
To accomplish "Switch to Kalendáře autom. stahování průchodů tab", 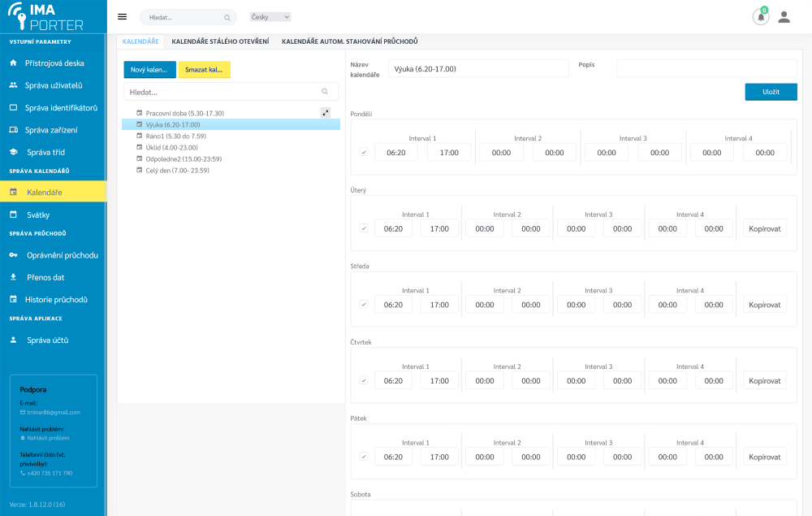I will coord(349,41).
